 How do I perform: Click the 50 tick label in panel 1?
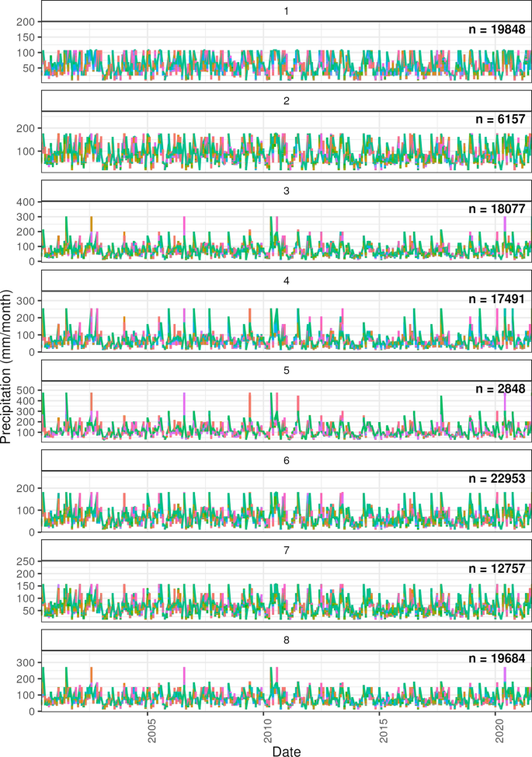click(x=29, y=68)
